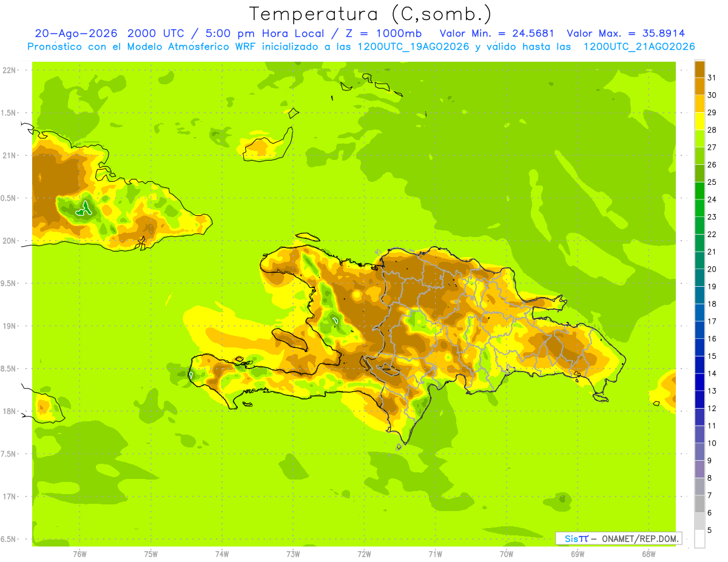Image resolution: width=728 pixels, height=562 pixels.
Task: Click the legend value '10'
Action: pyautogui.click(x=712, y=443)
